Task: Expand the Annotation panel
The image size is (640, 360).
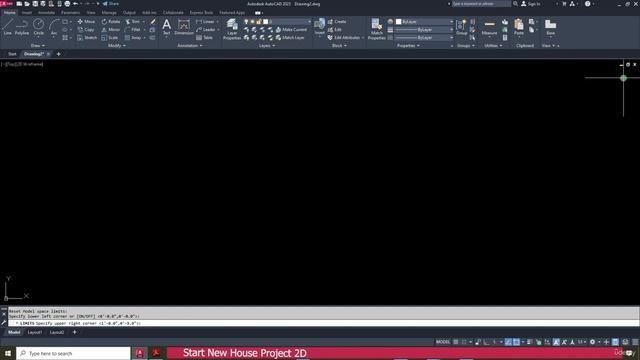Action: point(190,46)
